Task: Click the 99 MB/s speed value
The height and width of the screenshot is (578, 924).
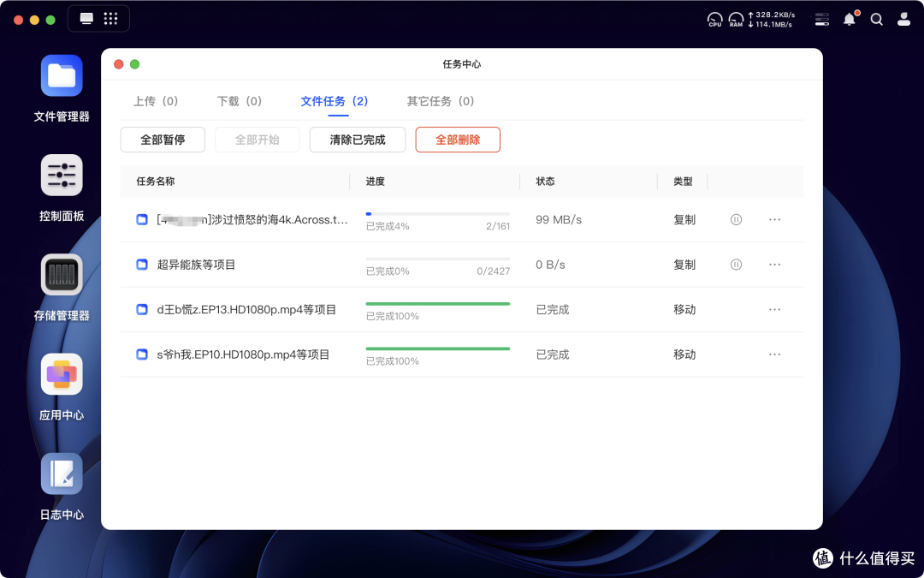Action: pyautogui.click(x=559, y=219)
